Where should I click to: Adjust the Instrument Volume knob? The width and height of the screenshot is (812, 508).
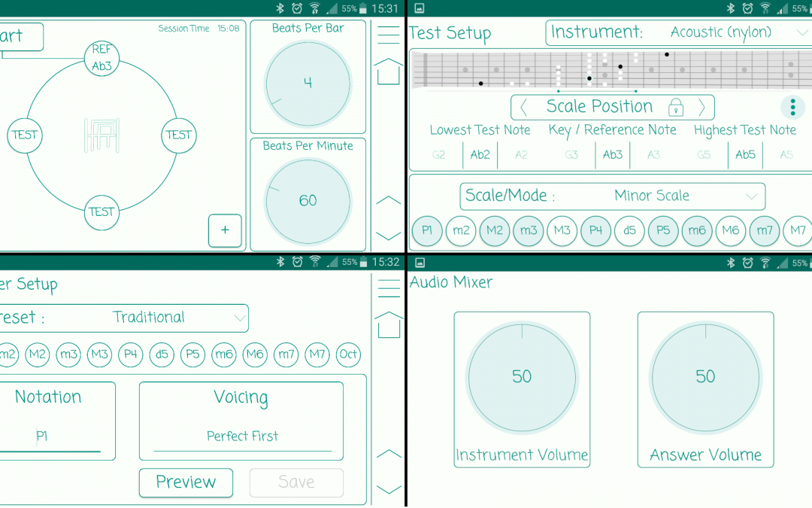click(522, 377)
